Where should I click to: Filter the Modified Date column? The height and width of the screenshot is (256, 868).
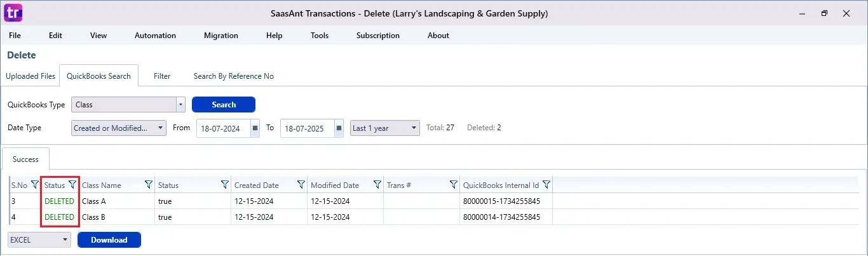(x=377, y=185)
